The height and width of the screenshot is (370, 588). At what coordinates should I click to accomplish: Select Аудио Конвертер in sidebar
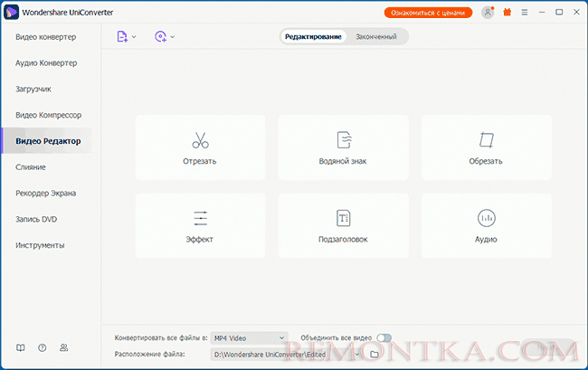click(x=46, y=63)
